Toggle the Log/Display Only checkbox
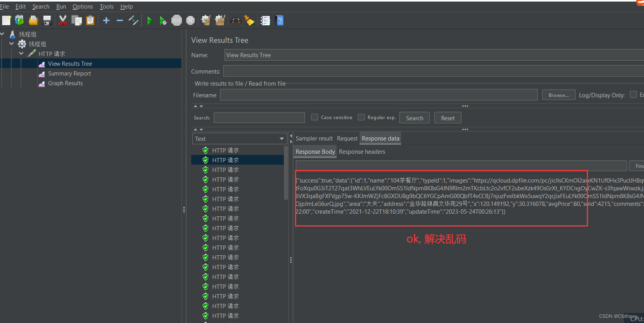 [634, 95]
